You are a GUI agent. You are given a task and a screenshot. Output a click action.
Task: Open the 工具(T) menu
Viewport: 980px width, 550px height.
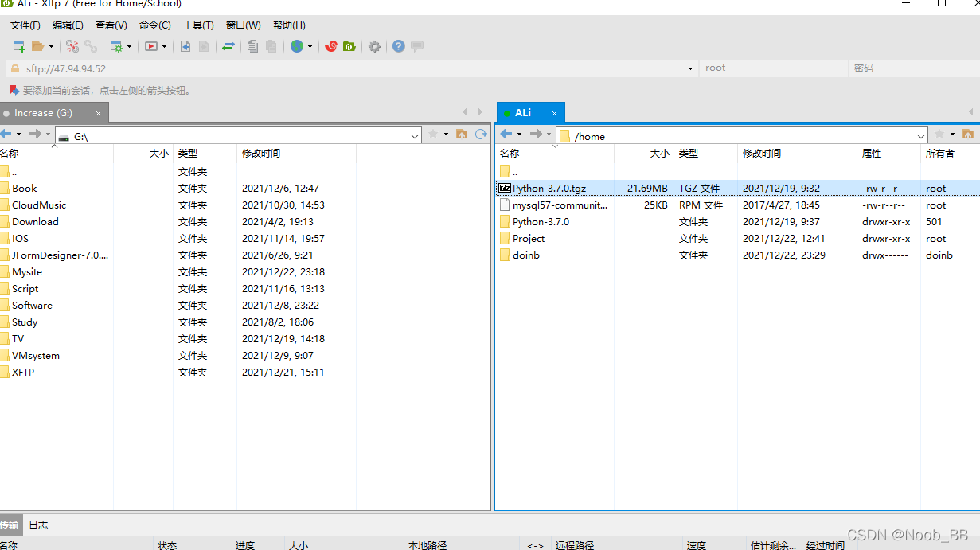(x=198, y=25)
